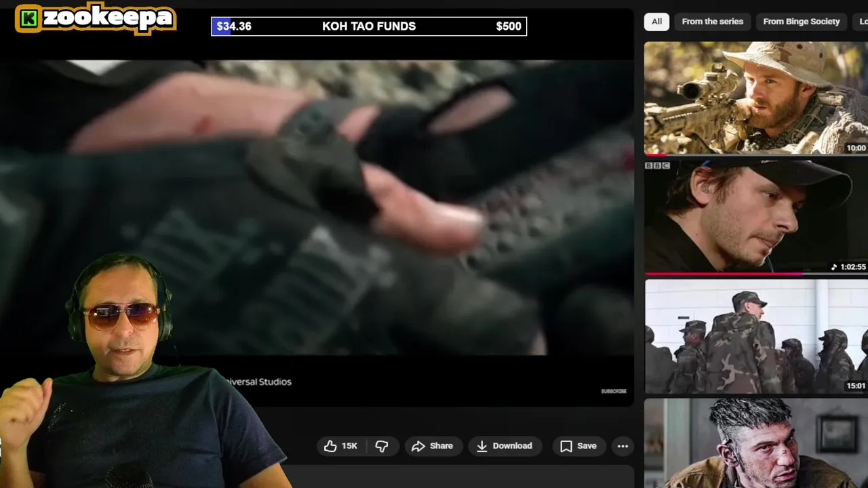Click the 1:02:55 duration badge
The width and height of the screenshot is (868, 488).
(x=849, y=267)
